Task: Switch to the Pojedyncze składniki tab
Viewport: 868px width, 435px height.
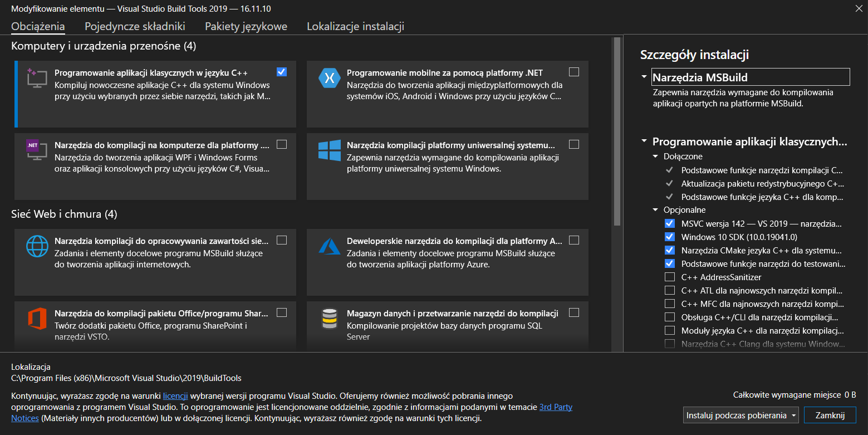Action: click(135, 26)
